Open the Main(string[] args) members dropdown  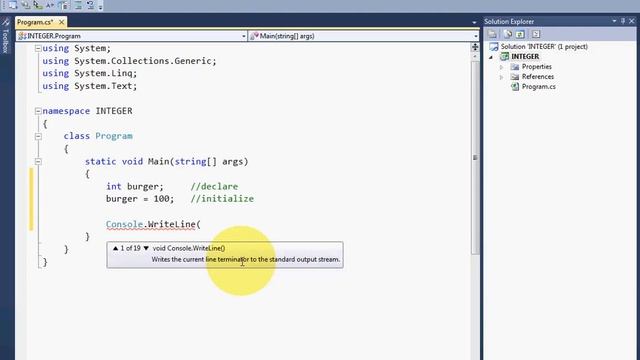(476, 36)
